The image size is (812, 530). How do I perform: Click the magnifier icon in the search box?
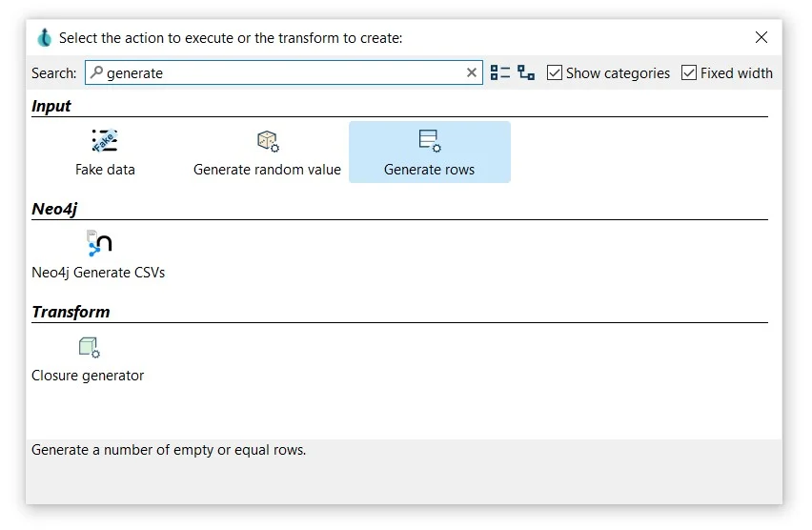[x=96, y=72]
